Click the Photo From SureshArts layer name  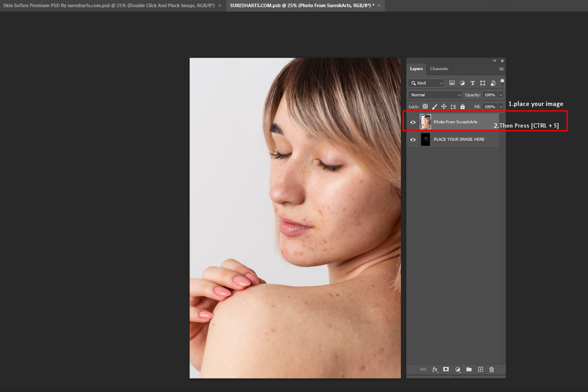pos(455,122)
